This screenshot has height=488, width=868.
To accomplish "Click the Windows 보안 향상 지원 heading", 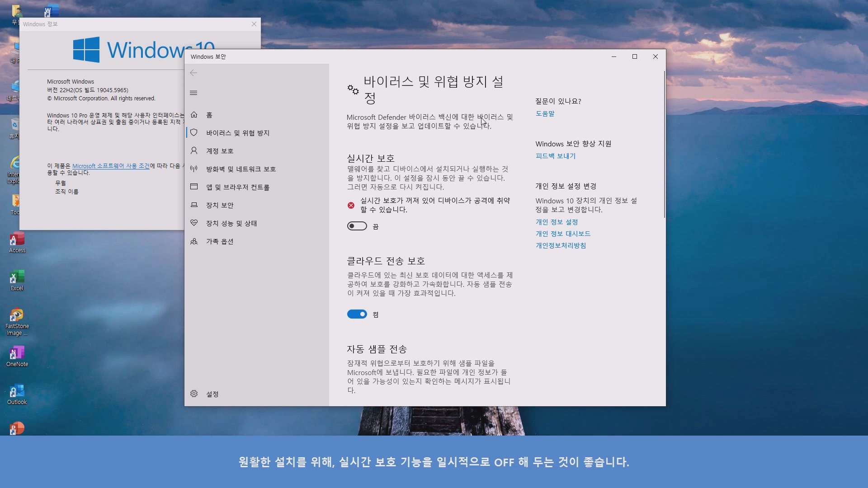I will point(573,144).
